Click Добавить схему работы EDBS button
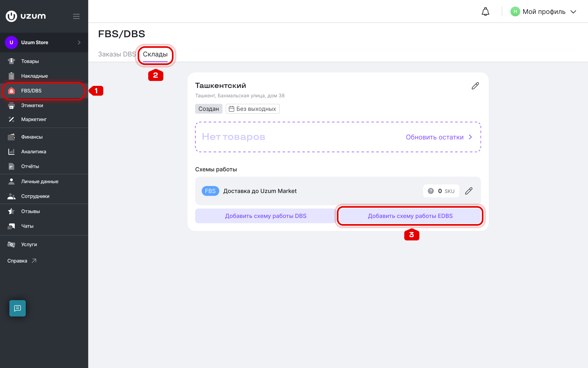The width and height of the screenshot is (588, 368). click(x=410, y=216)
